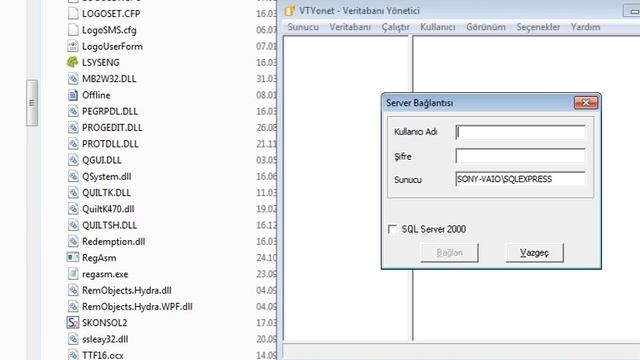Viewport: 640px width, 360px height.
Task: Click the QUILTSH.DLL file icon
Action: (73, 225)
